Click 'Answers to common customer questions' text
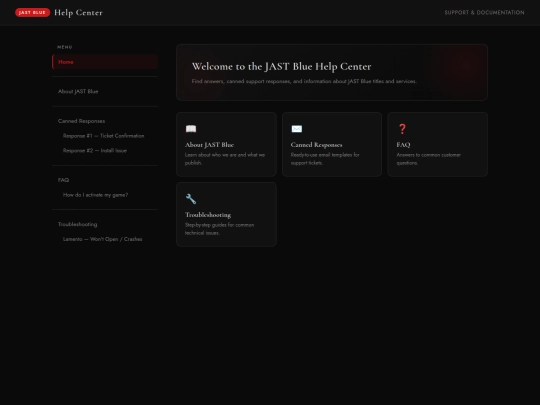This screenshot has width=540, height=405. point(428,159)
